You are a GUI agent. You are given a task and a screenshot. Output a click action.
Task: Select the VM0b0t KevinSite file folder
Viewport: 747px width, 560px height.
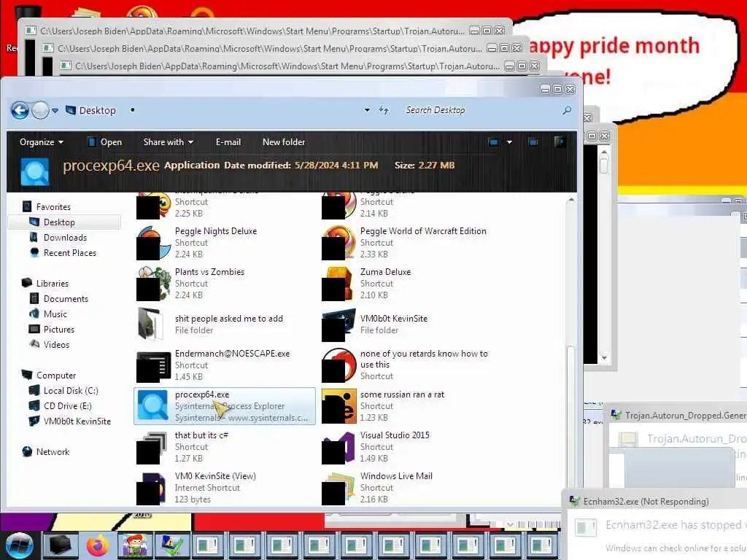click(410, 324)
